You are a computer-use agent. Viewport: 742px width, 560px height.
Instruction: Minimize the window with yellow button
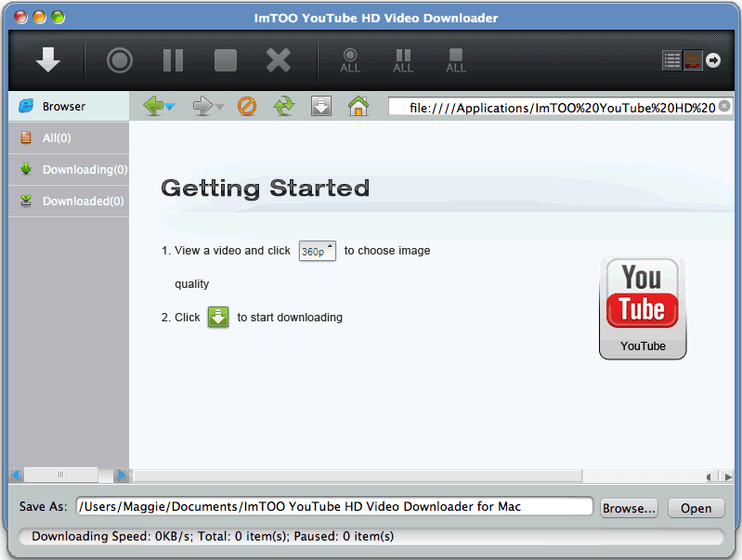[39, 18]
